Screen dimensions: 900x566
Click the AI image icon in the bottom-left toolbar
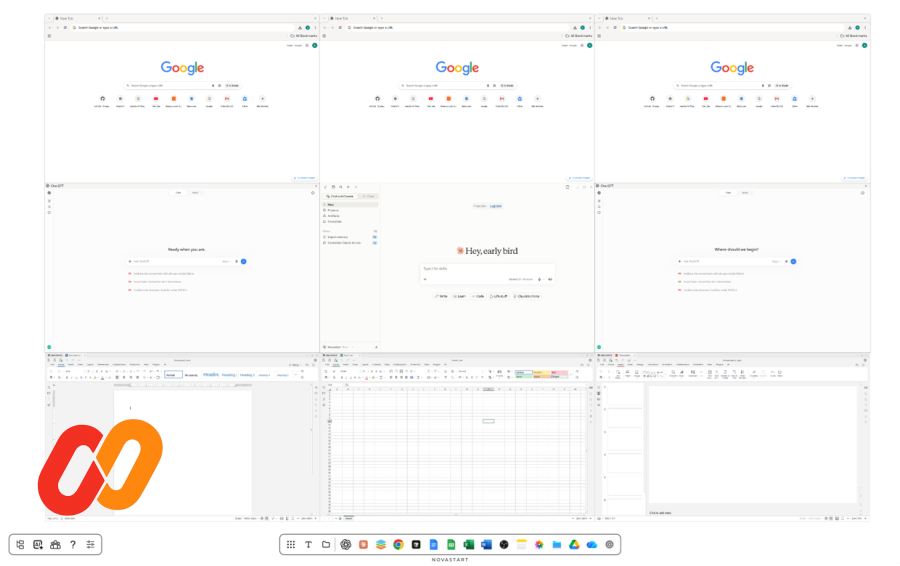(x=38, y=545)
